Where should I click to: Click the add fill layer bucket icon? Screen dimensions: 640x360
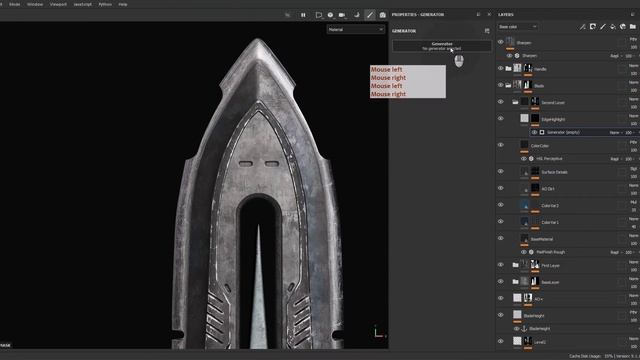point(613,27)
